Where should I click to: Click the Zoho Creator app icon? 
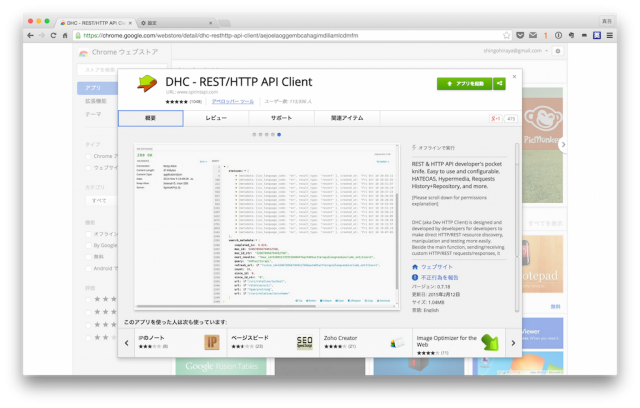coord(397,343)
